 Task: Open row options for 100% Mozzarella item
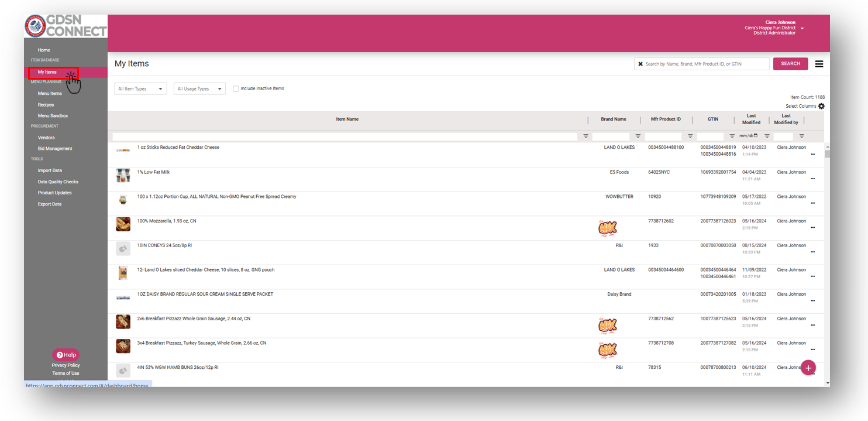[x=813, y=228]
